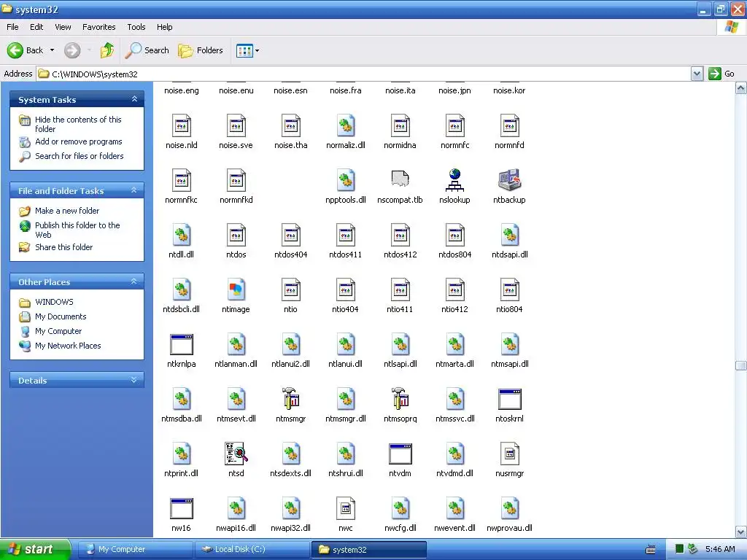Screen dimensions: 747x560
Task: Collapse the File and Folder Tasks panel
Action: (x=134, y=190)
